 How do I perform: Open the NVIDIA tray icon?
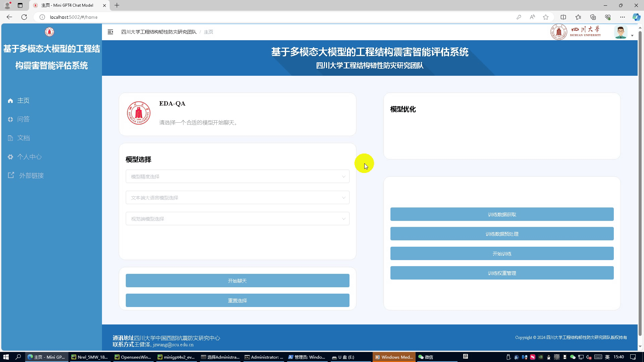[541, 357]
